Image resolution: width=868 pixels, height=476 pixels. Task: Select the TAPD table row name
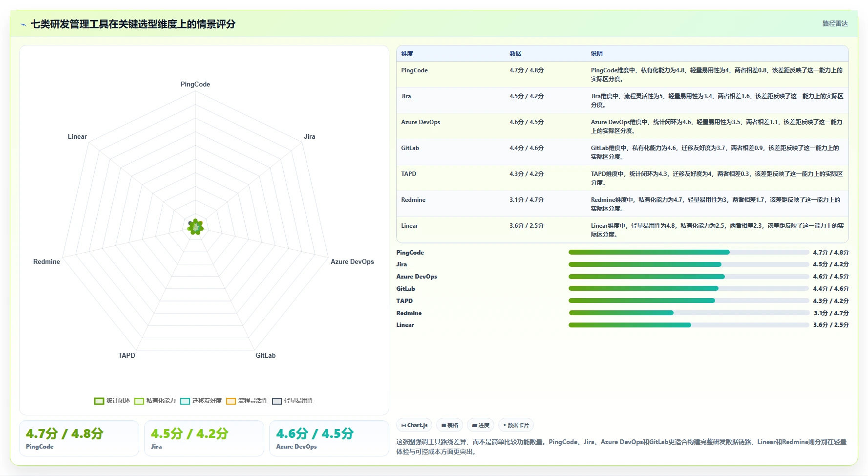coord(408,174)
